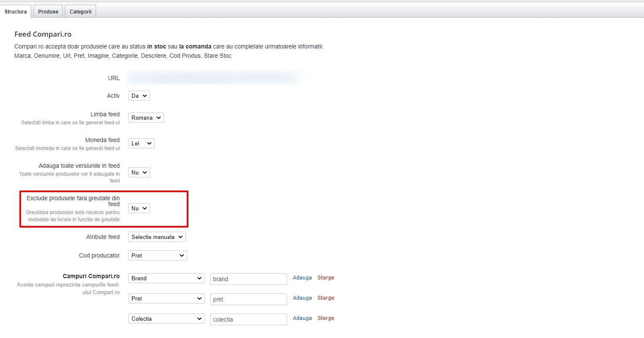Click Adauga in the Pret row
This screenshot has height=338, width=644.
(x=302, y=298)
